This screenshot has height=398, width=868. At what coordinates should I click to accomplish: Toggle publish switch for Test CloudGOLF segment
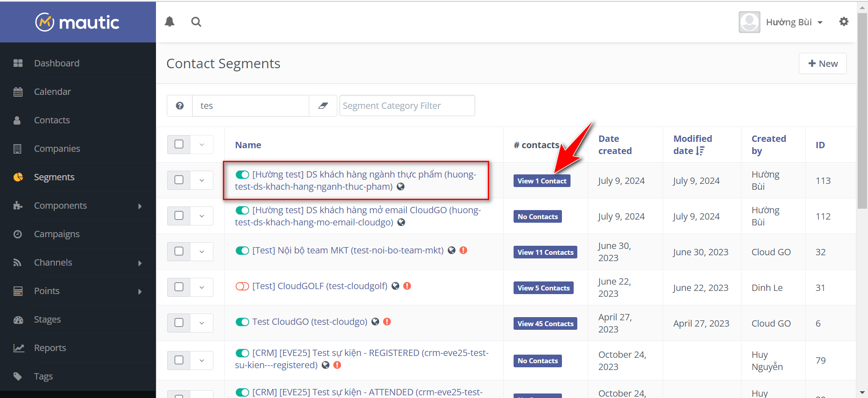pyautogui.click(x=242, y=286)
